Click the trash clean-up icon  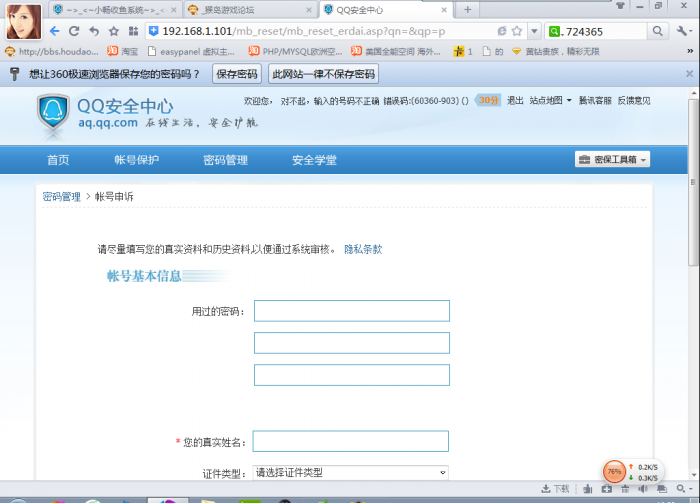click(x=625, y=489)
